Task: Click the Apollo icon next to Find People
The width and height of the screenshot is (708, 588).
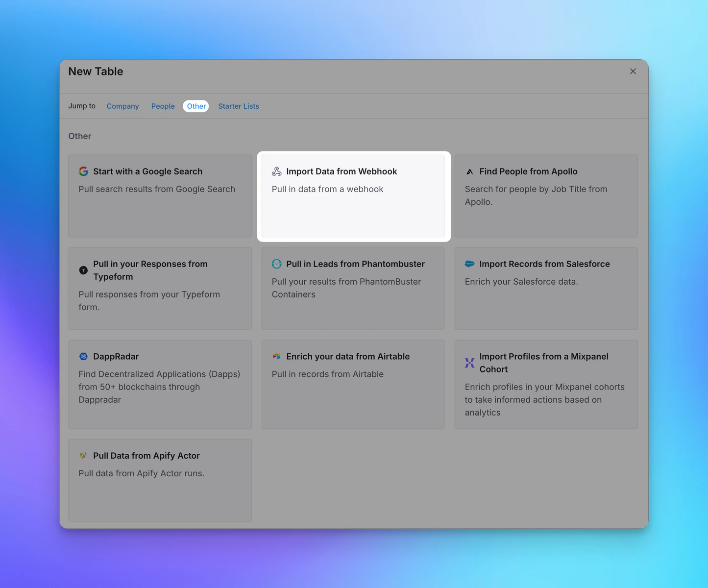Action: [469, 171]
